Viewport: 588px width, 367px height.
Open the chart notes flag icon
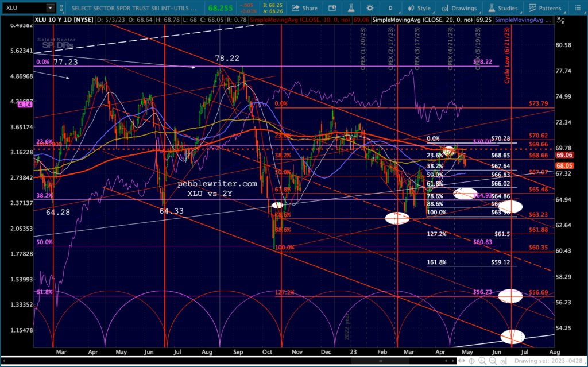(332, 8)
